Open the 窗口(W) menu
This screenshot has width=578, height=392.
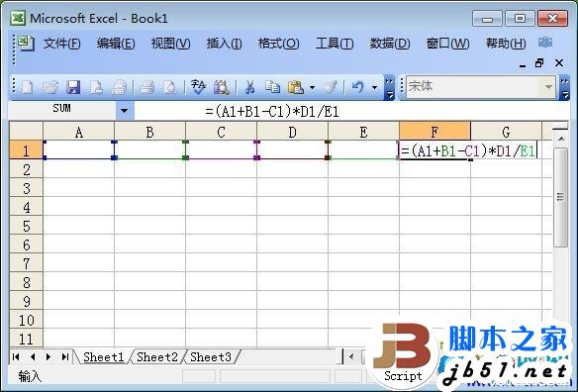pos(448,44)
